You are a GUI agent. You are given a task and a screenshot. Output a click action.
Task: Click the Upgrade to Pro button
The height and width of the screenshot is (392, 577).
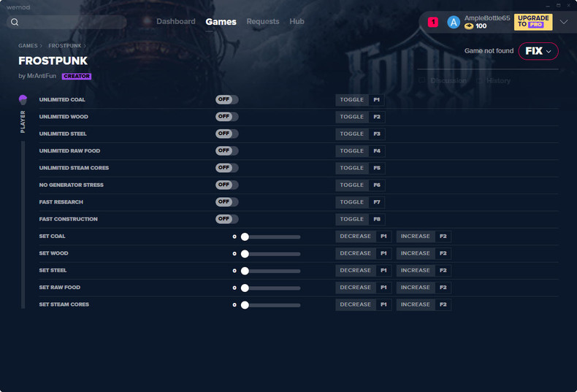tap(533, 22)
